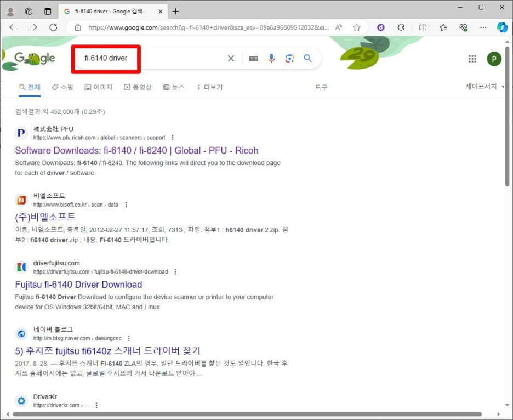Open the Extensions puzzle icon

coord(401,27)
